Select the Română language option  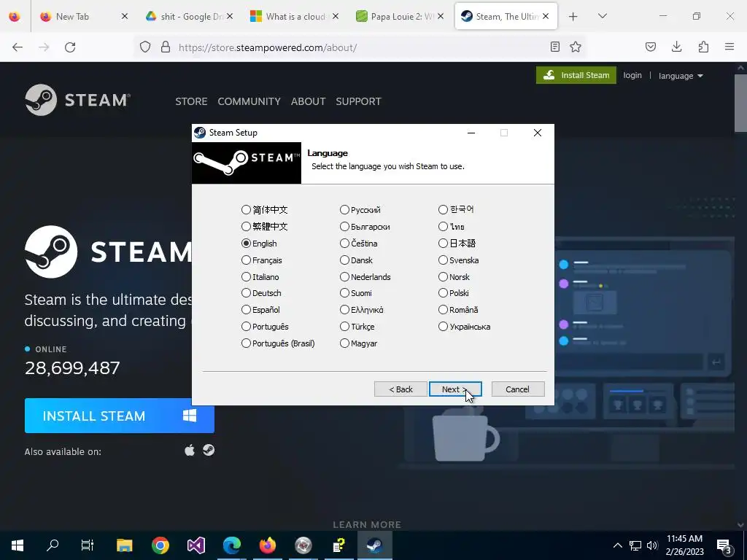click(458, 309)
